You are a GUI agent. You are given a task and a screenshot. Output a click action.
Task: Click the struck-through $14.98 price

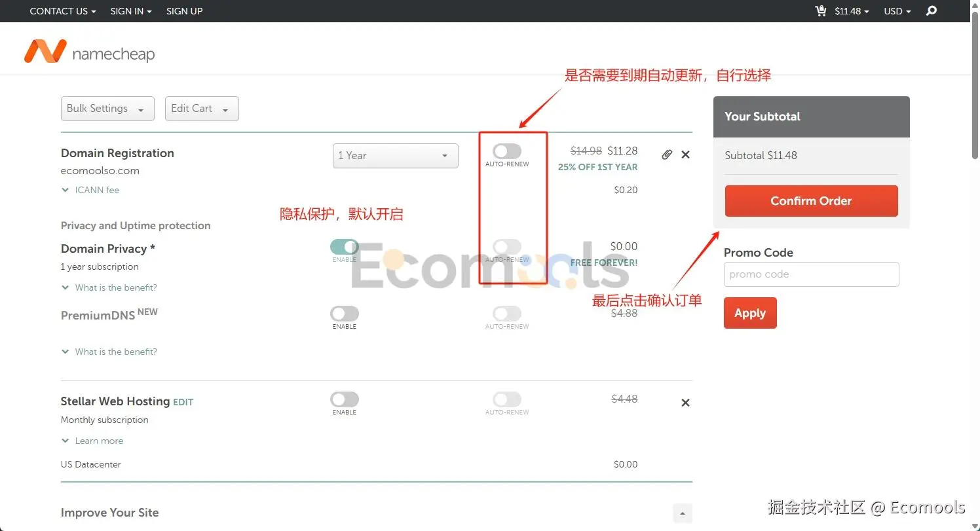pos(586,151)
